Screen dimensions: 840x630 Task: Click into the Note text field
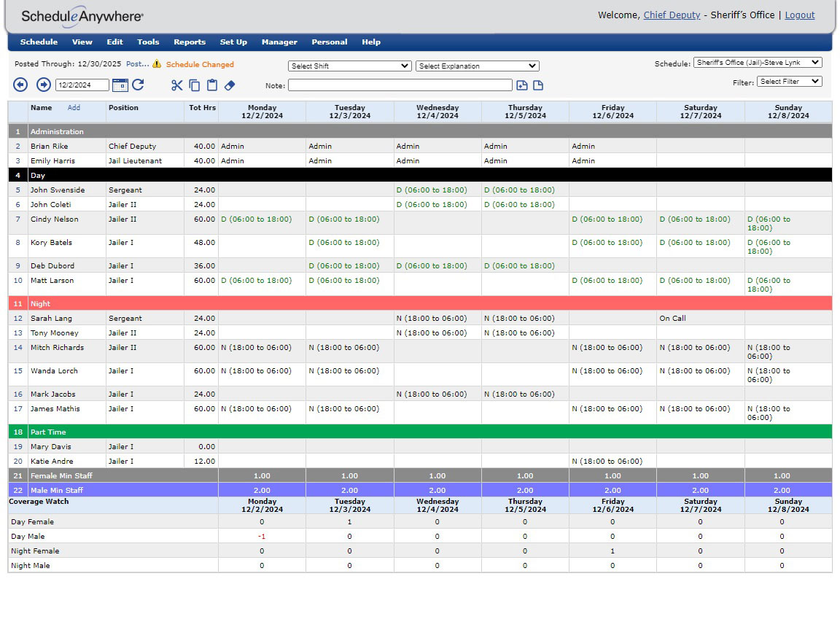point(400,85)
